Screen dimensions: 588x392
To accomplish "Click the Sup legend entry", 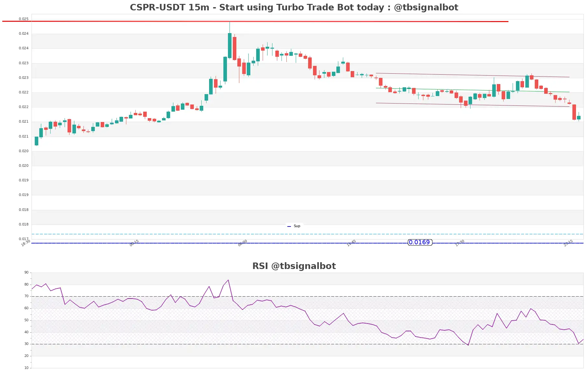I will point(294,226).
